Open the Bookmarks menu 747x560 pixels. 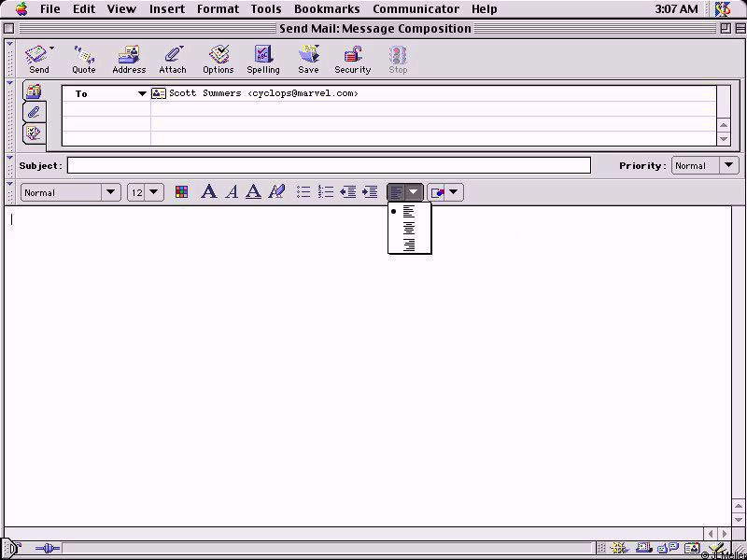pyautogui.click(x=327, y=9)
